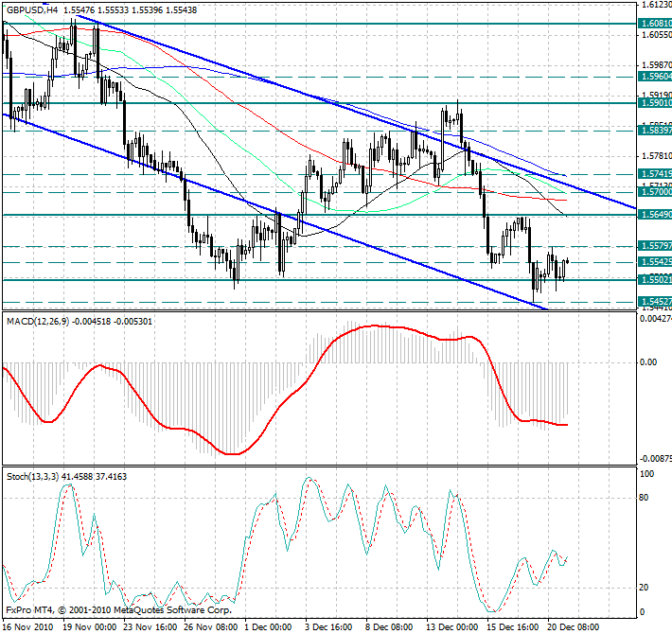672x634 pixels.
Task: Click the 0.00 level on MACD scale
Action: (x=648, y=362)
